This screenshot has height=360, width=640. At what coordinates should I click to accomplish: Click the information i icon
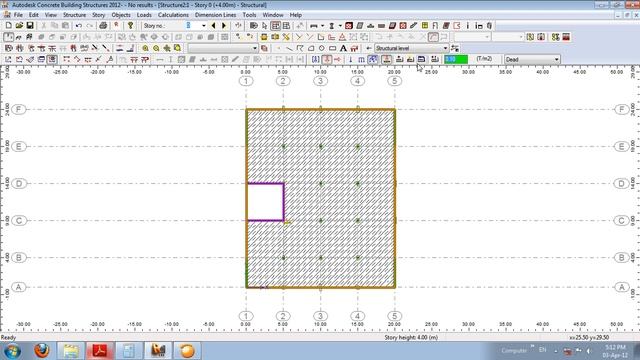[x=468, y=26]
